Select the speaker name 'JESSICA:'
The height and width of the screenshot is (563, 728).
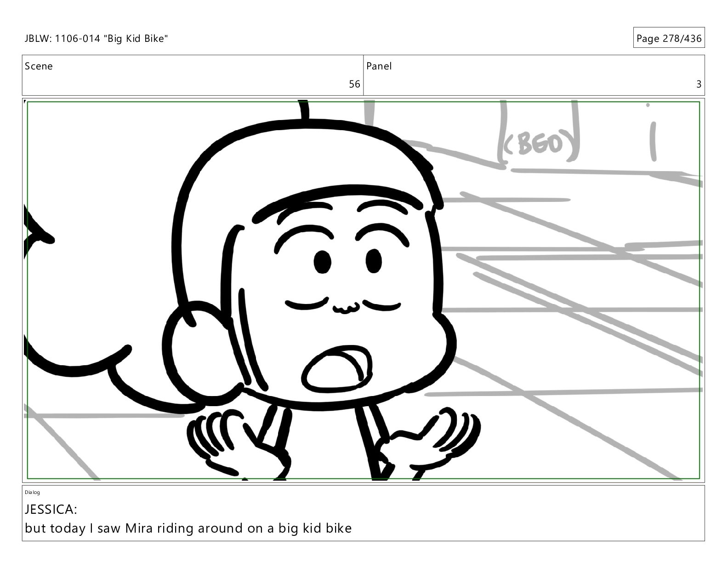click(51, 510)
